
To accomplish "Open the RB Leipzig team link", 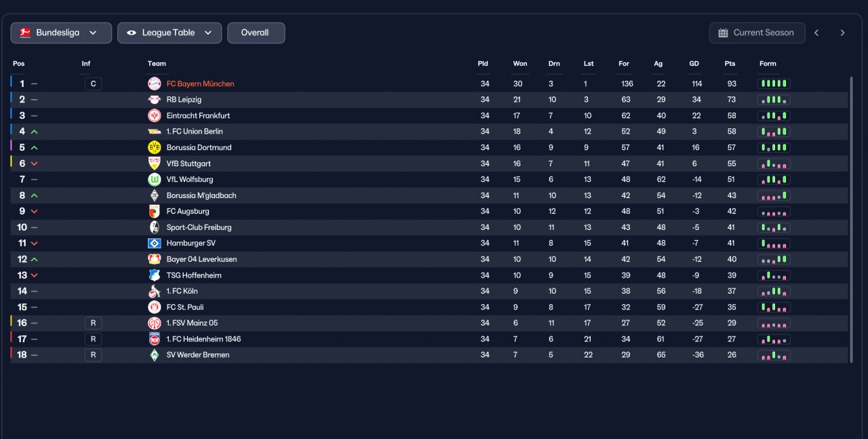I will click(184, 100).
